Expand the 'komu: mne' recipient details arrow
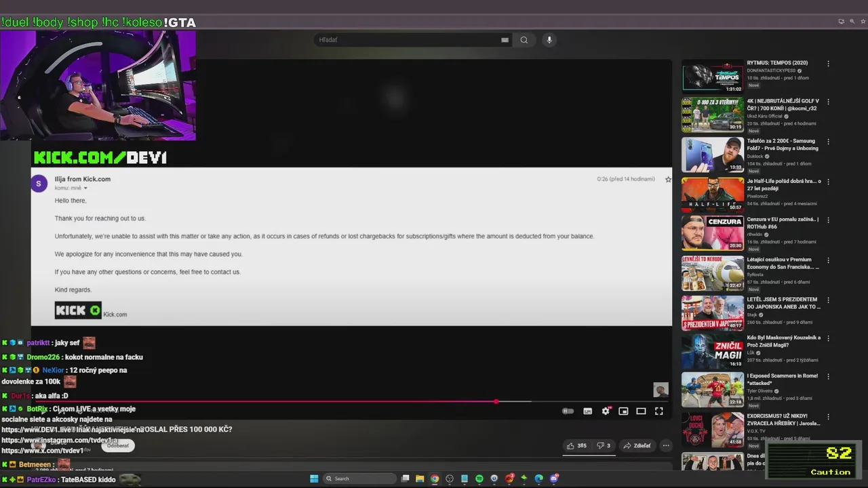 (x=85, y=188)
